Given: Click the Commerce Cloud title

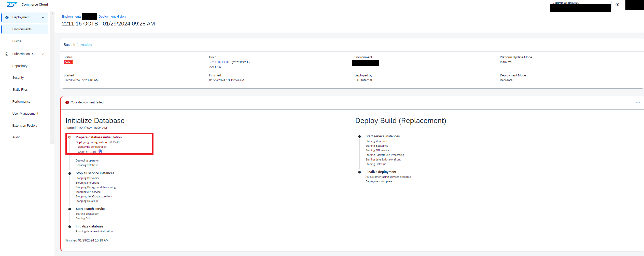Looking at the screenshot, I should [x=35, y=5].
